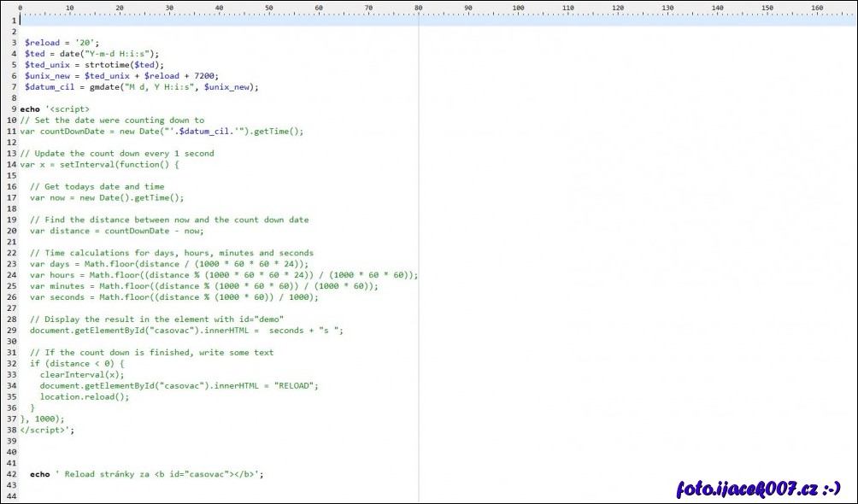Click the closing </script> line

[x=47, y=430]
